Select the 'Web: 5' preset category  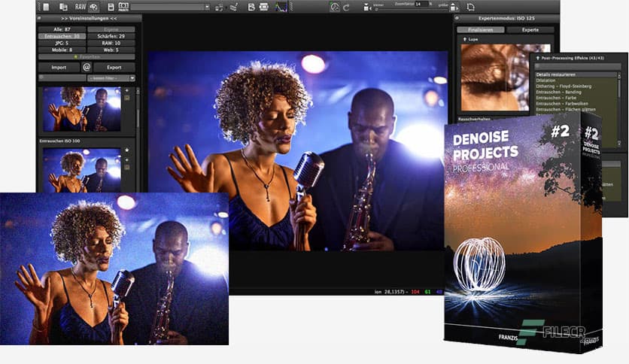coord(111,50)
